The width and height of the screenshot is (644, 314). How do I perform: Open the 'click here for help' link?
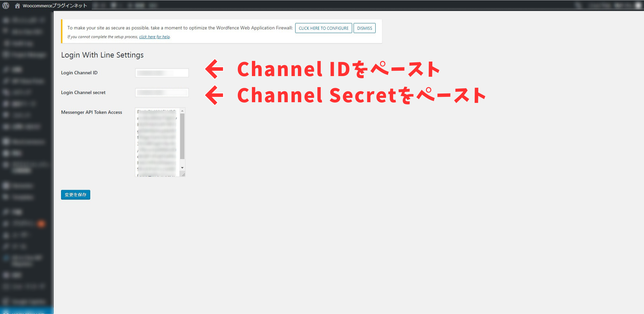[x=154, y=37]
